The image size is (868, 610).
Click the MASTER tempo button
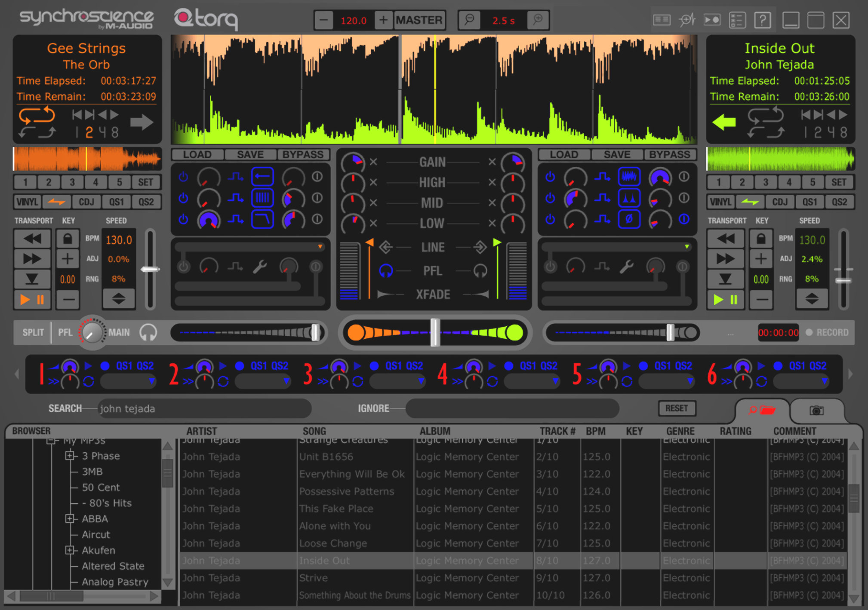pyautogui.click(x=419, y=20)
